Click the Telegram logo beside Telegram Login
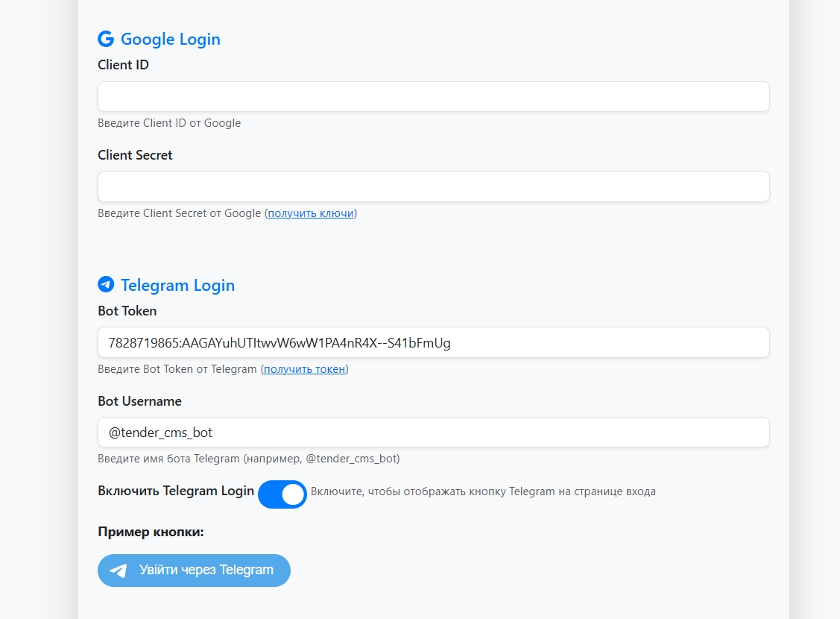This screenshot has width=840, height=619. pos(106,285)
